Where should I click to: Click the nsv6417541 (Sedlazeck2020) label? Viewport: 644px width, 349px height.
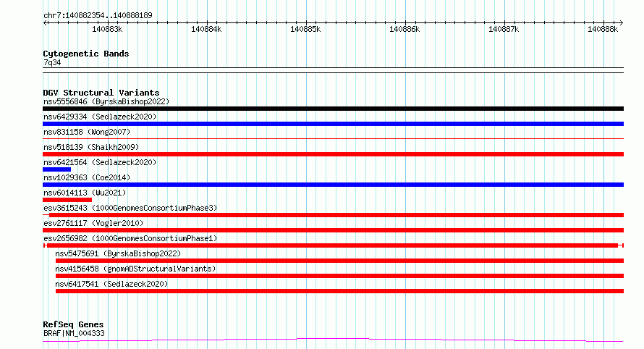click(111, 284)
